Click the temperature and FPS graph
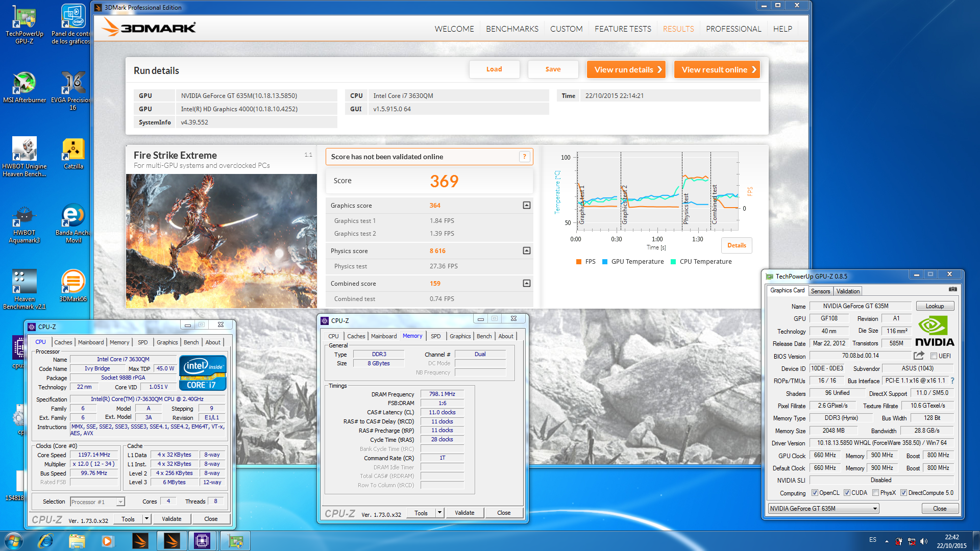The image size is (980, 551). (657, 192)
